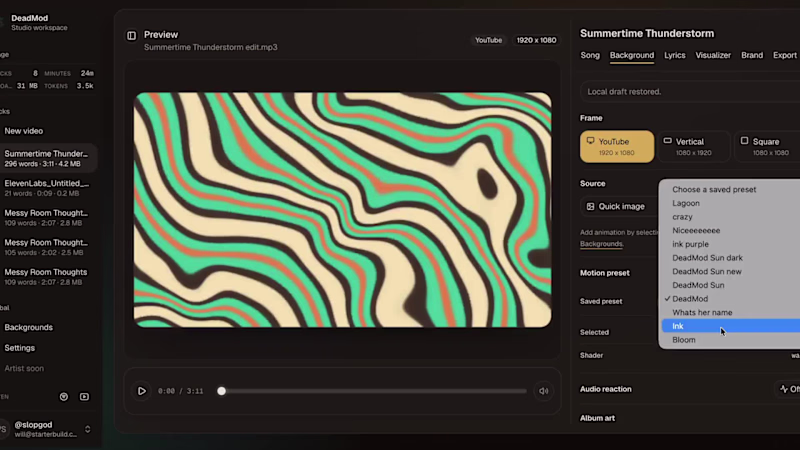Follow the underlined Backgrounds link
This screenshot has height=450, width=800.
pyautogui.click(x=602, y=244)
